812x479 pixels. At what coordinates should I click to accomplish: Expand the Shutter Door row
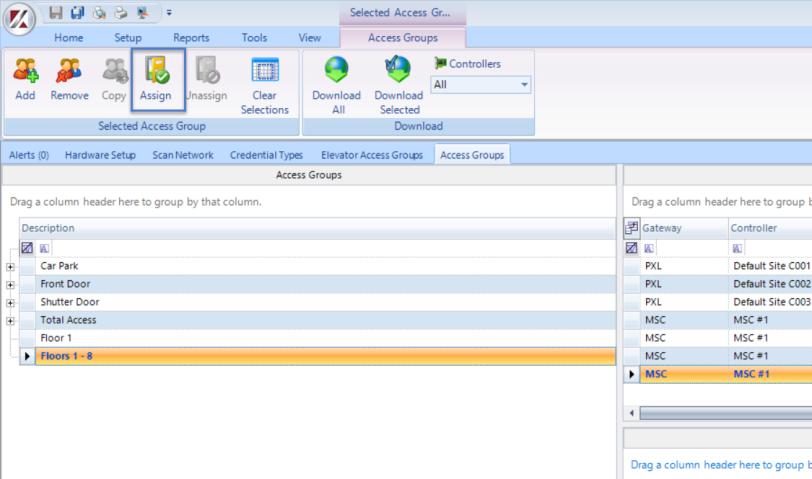coord(10,303)
